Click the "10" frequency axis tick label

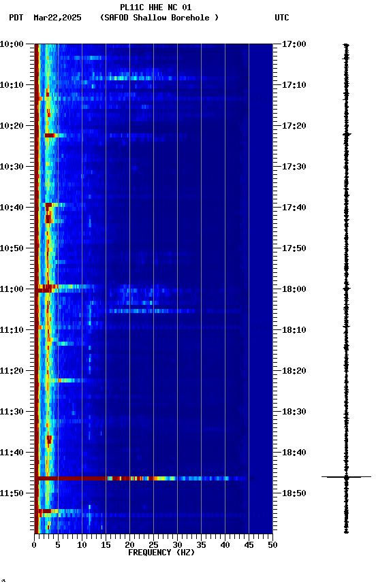tap(82, 546)
